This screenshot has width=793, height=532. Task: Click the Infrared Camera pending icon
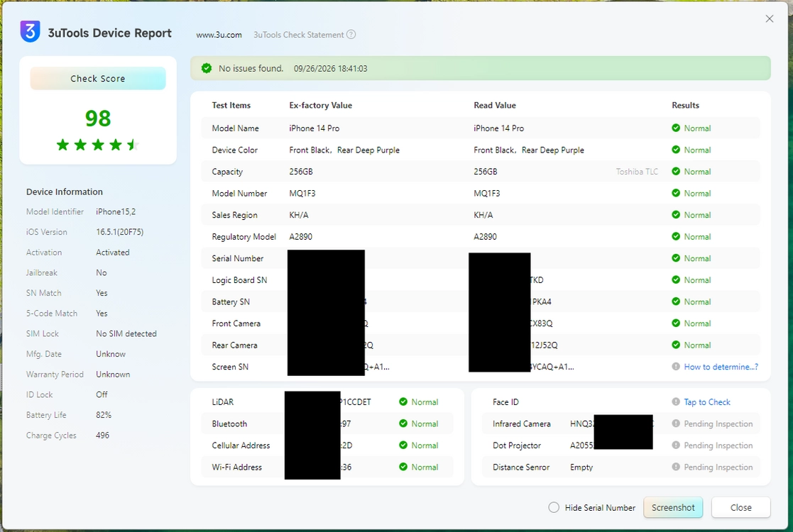[x=676, y=423]
